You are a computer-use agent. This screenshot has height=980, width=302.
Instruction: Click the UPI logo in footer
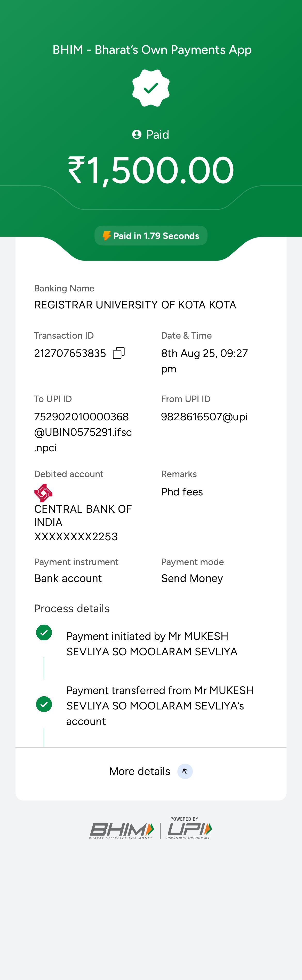tap(189, 829)
